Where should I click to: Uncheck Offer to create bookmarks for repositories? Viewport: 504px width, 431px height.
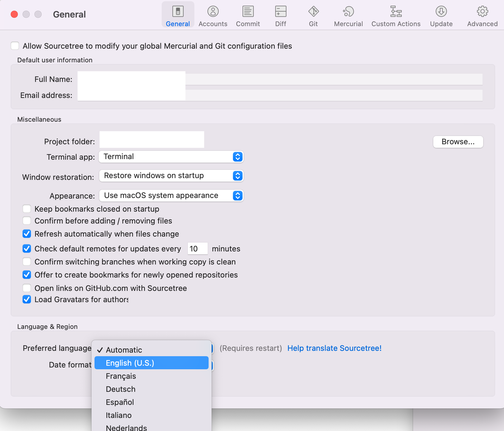click(x=27, y=275)
